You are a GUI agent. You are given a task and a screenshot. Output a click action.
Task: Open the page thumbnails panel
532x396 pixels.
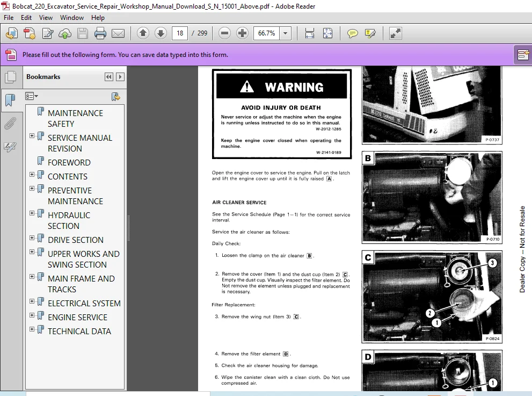pos(11,77)
